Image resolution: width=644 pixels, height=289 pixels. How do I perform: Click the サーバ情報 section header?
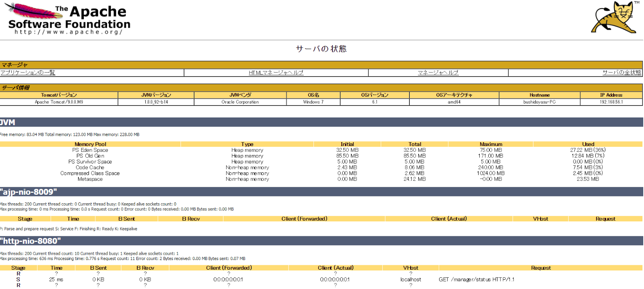[321, 88]
